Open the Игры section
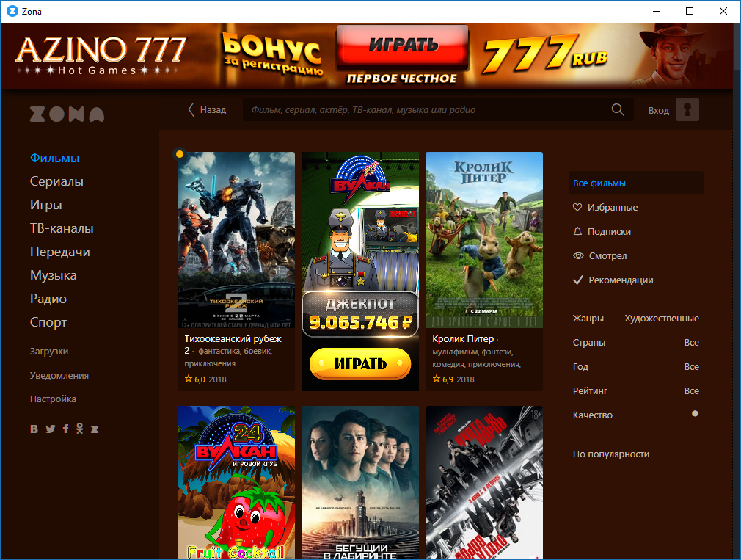 click(x=45, y=205)
